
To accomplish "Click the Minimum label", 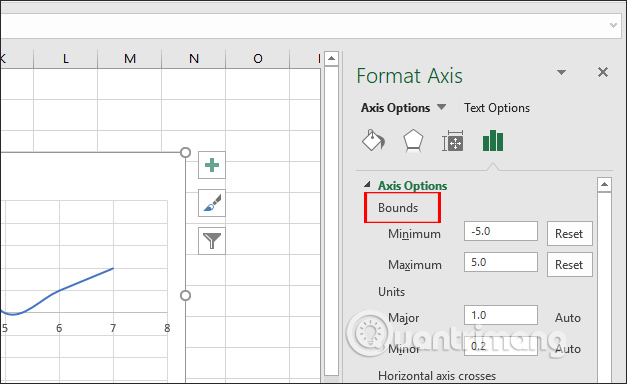I will coord(414,234).
